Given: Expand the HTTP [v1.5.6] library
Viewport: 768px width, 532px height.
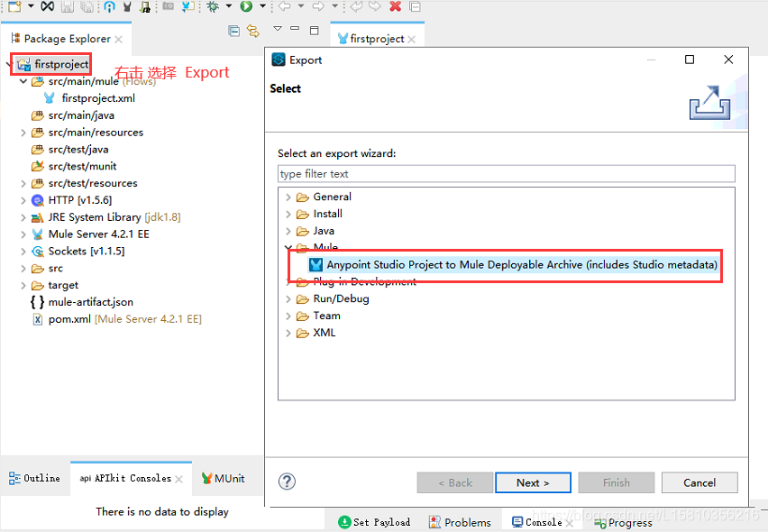Looking at the screenshot, I should pos(23,200).
